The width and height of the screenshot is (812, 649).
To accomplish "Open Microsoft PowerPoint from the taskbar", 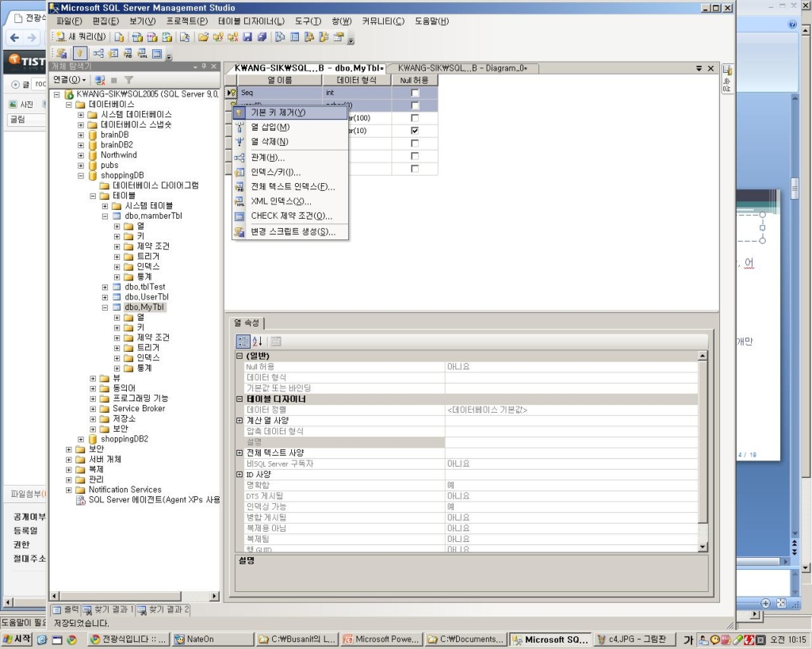I will 381,639.
